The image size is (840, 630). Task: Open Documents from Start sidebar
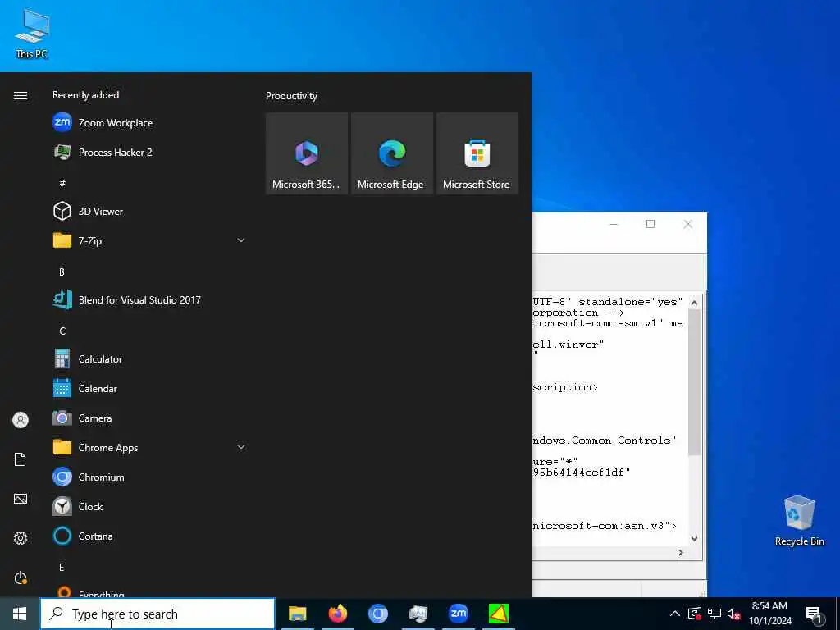(x=21, y=459)
